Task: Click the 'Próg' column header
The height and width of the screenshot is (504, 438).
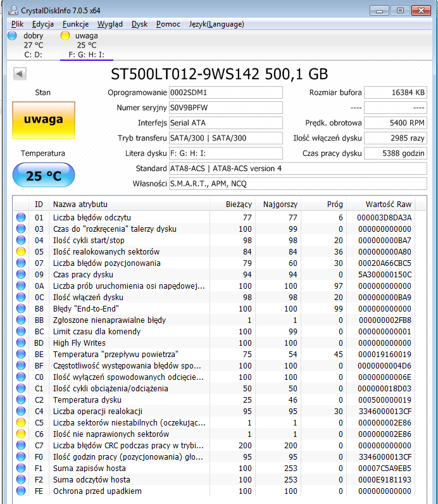Action: 324,205
